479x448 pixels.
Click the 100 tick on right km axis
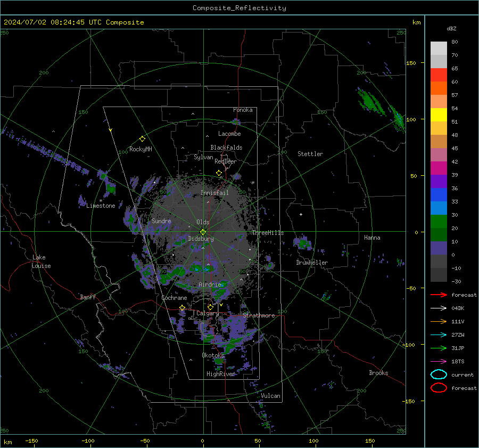[411, 119]
